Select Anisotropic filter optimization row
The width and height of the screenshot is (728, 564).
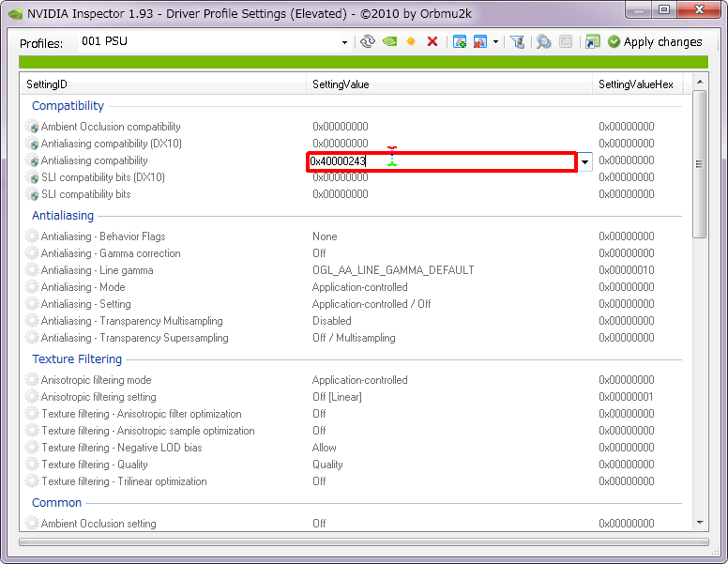click(353, 414)
